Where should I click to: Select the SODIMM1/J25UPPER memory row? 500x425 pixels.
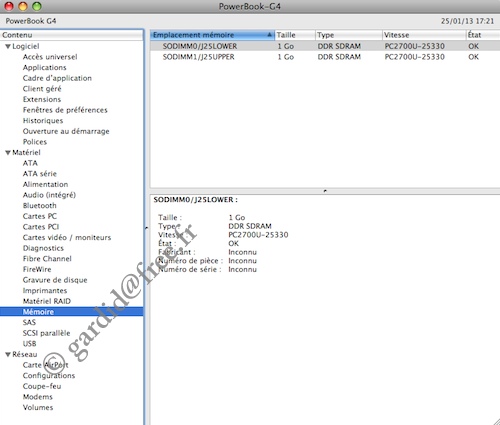325,57
